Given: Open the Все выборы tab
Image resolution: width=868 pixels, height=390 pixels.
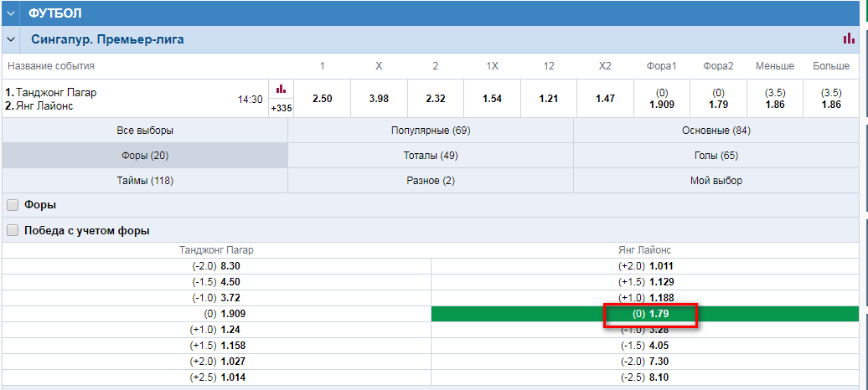Looking at the screenshot, I should (x=145, y=131).
